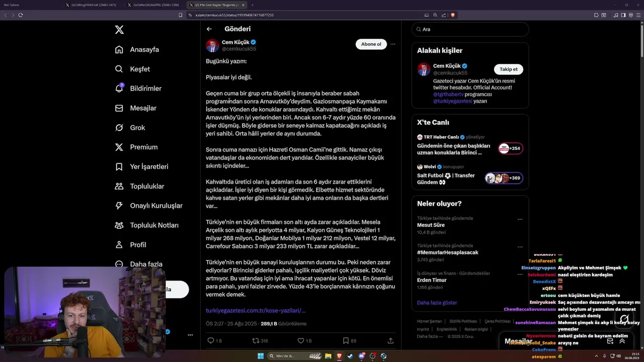Image resolution: width=644 pixels, height=362 pixels.
Task: Open the #MemurlarHesaplasacak trending topic
Action: tap(470, 252)
